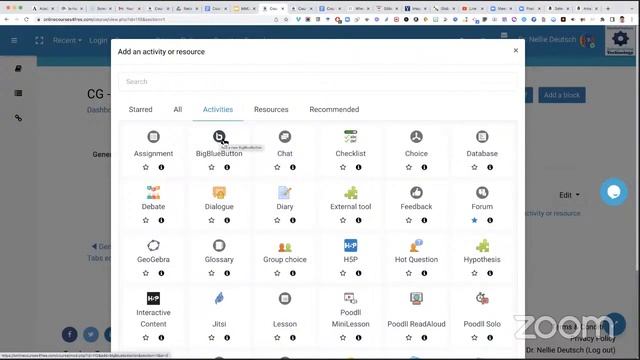This screenshot has height=360, width=640.
Task: Pick the Poodll MiniLesson icon
Action: pyautogui.click(x=351, y=298)
